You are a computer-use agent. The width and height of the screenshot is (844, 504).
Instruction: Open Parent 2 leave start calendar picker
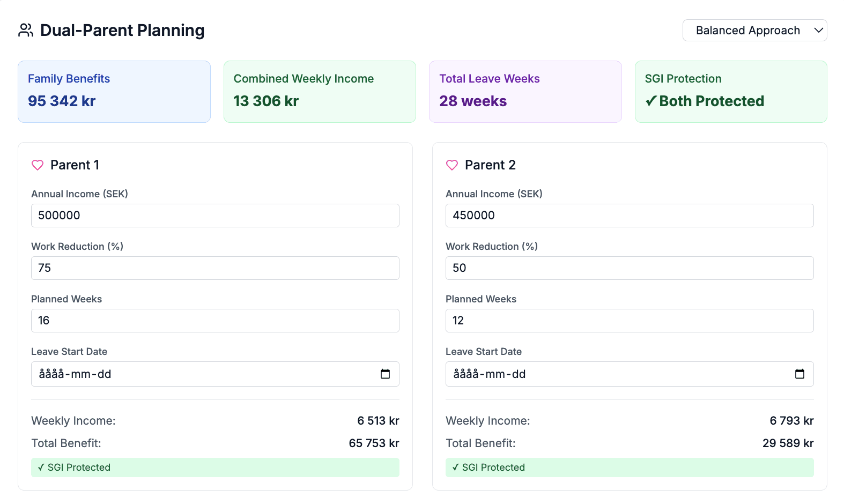[x=799, y=374]
